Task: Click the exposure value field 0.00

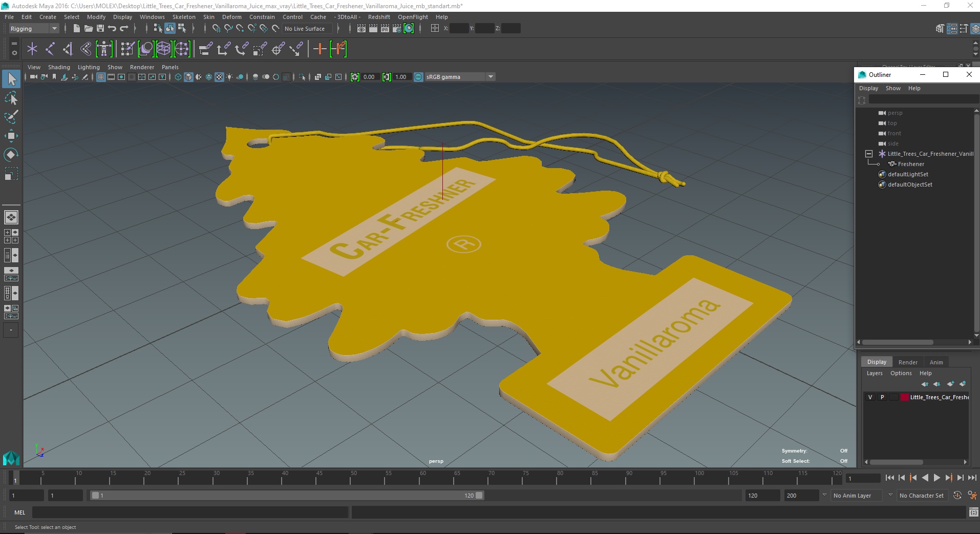Action: pos(370,77)
